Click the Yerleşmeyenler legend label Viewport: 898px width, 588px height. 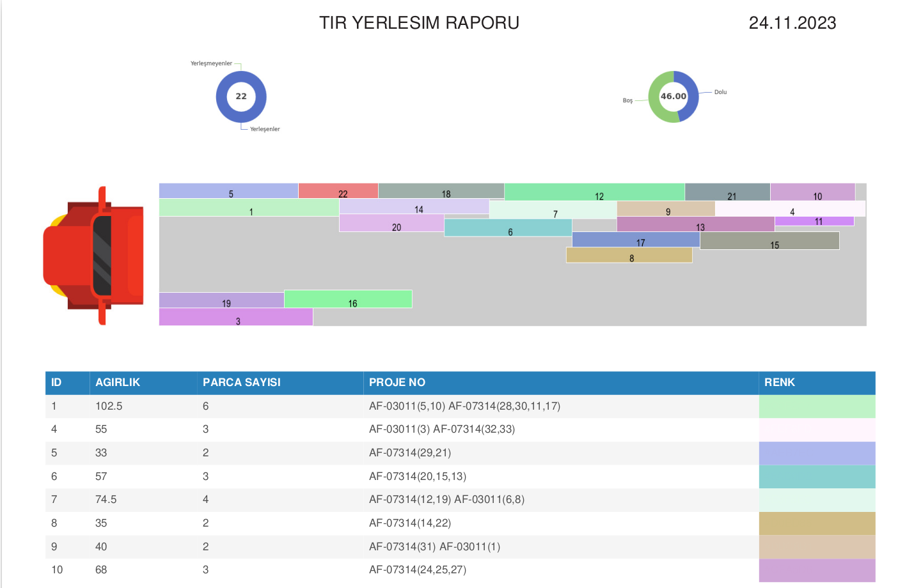(x=211, y=63)
